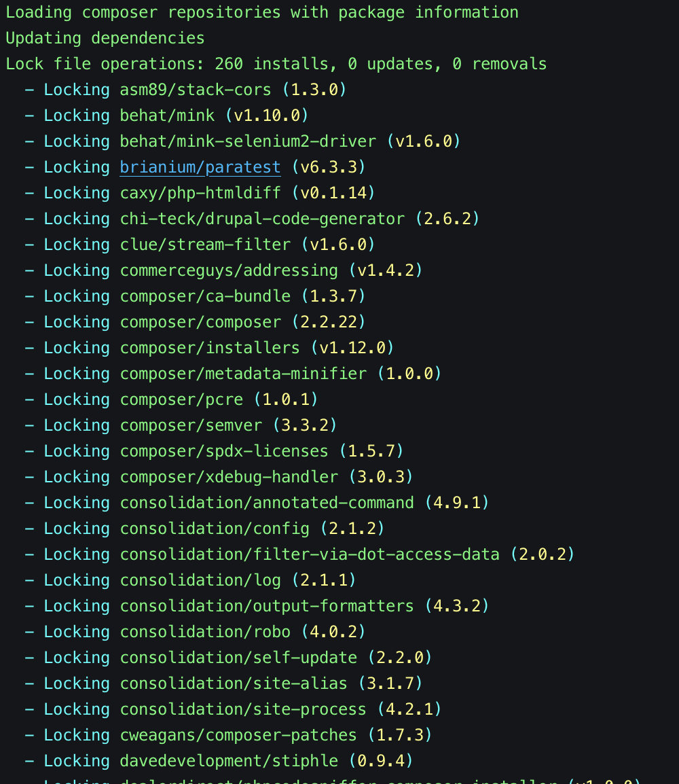Click the composer/semver entry
The image size is (679, 784).
[x=190, y=425]
